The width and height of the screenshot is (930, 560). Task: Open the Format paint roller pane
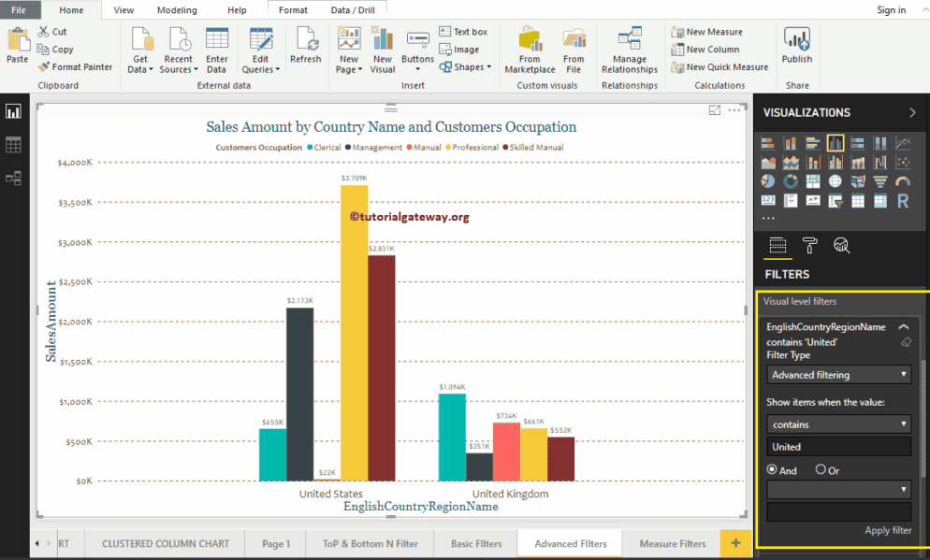pyautogui.click(x=810, y=246)
